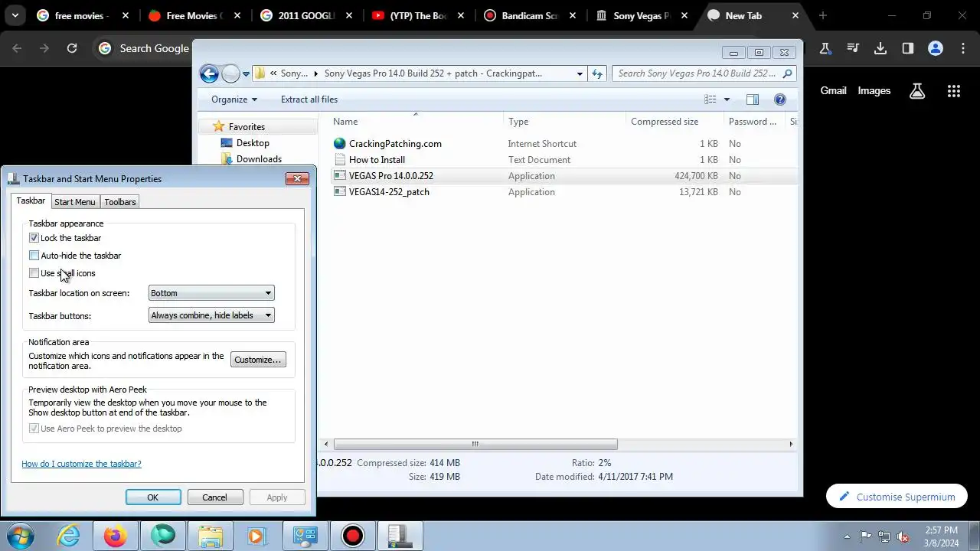Select the CrackingPatching.com internet shortcut
The image size is (980, 551).
395,144
